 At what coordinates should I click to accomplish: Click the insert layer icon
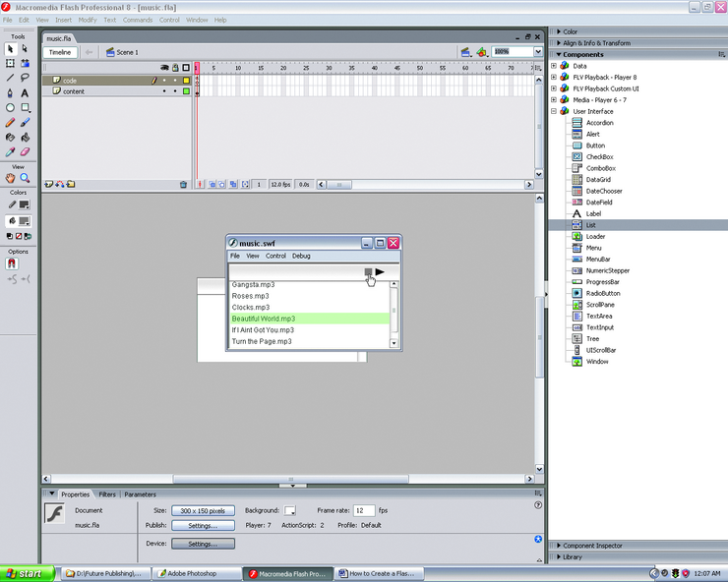pyautogui.click(x=48, y=184)
